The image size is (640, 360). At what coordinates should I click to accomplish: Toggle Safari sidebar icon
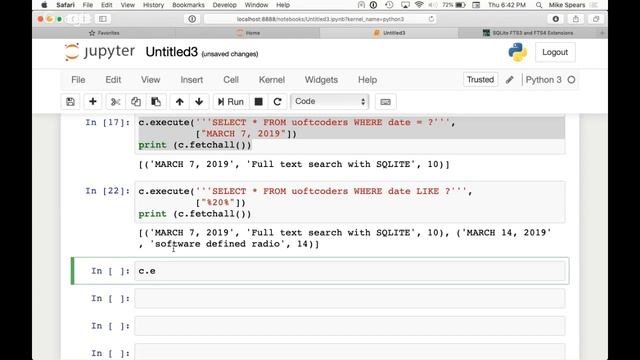(103, 19)
